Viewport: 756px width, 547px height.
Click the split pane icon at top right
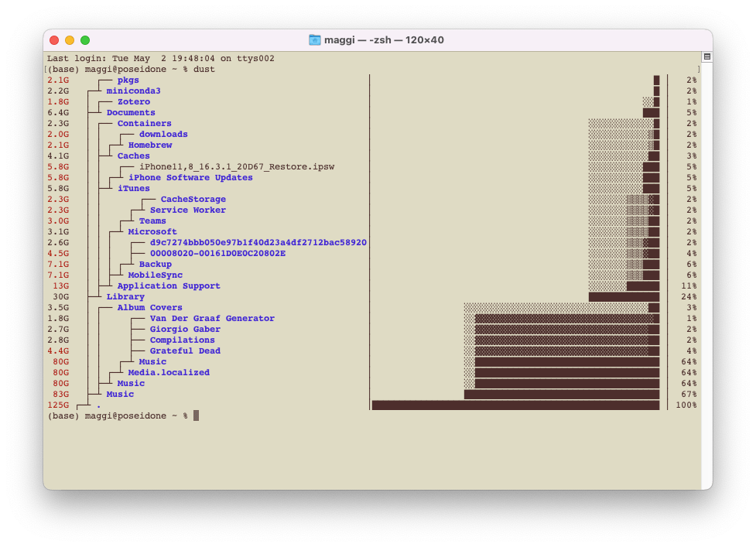[706, 57]
